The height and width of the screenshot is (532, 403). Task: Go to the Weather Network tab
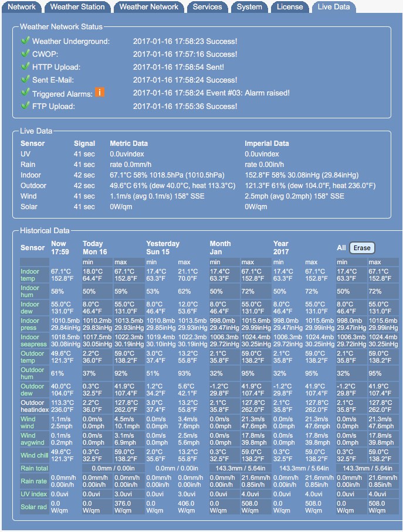(148, 7)
